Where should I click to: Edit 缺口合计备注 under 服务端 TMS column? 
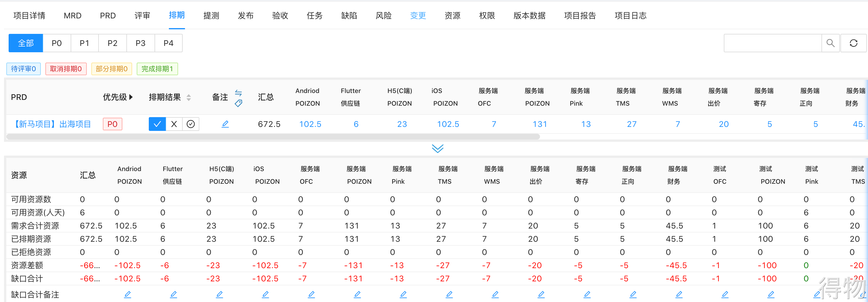coord(449,295)
